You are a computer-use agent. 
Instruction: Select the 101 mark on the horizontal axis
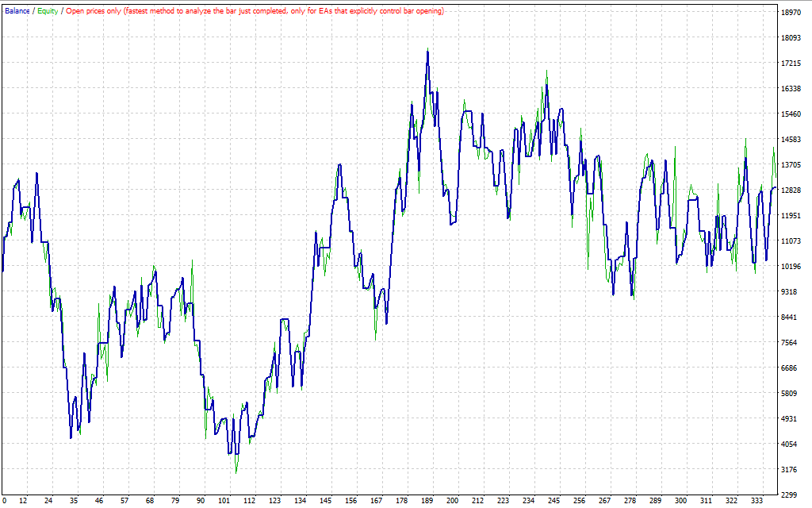(225, 501)
